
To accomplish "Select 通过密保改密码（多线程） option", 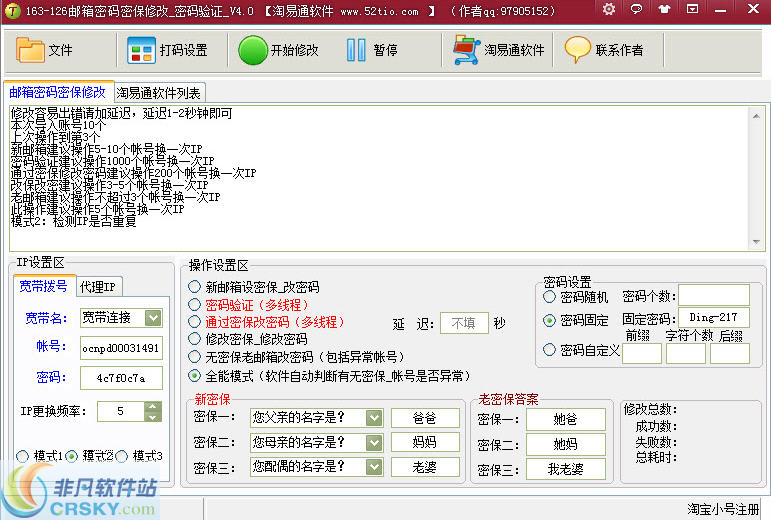I will [x=195, y=322].
